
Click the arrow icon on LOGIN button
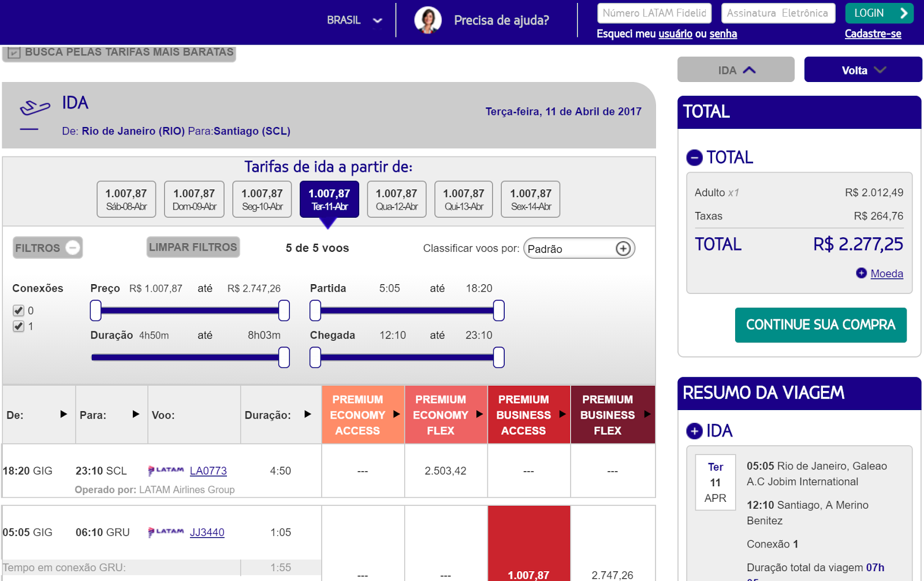point(904,13)
